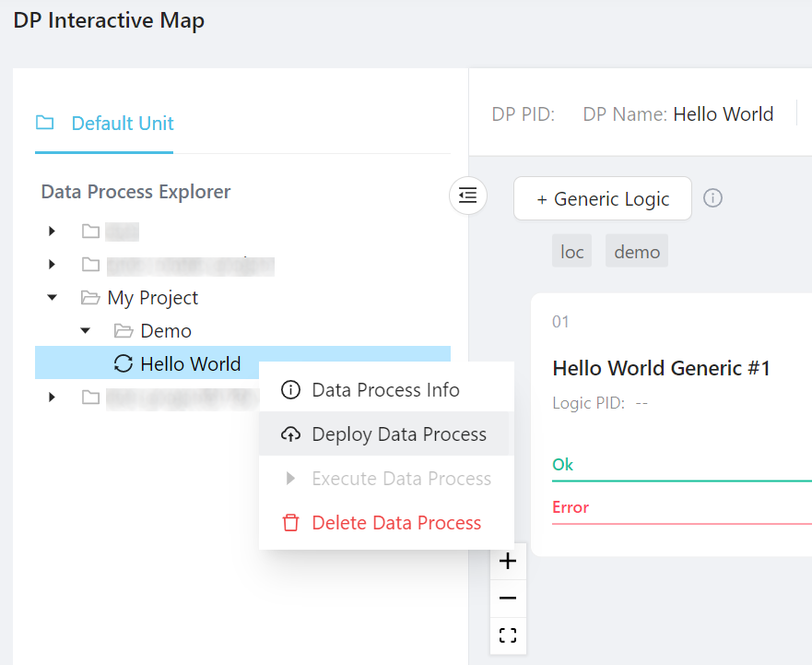812x665 pixels.
Task: Click the collapse explorer panel icon
Action: 468,196
